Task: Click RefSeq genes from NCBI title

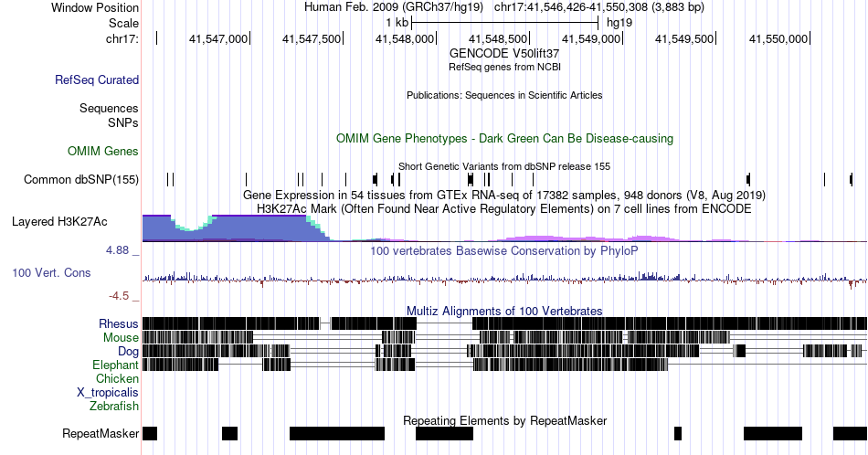Action: click(x=504, y=67)
